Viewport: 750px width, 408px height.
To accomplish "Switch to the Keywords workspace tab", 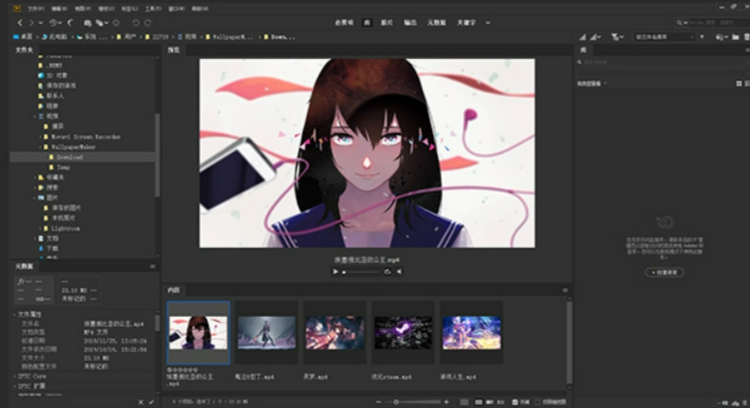I will [466, 22].
